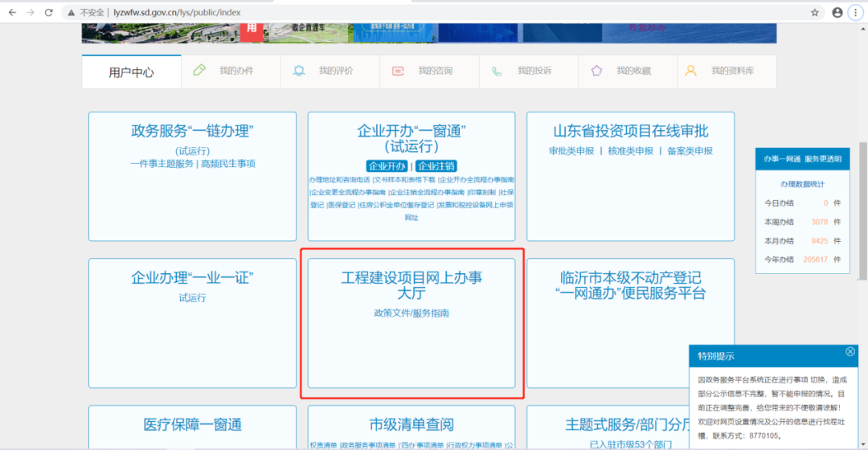Open 政策文件/服务指南 link

click(x=411, y=313)
